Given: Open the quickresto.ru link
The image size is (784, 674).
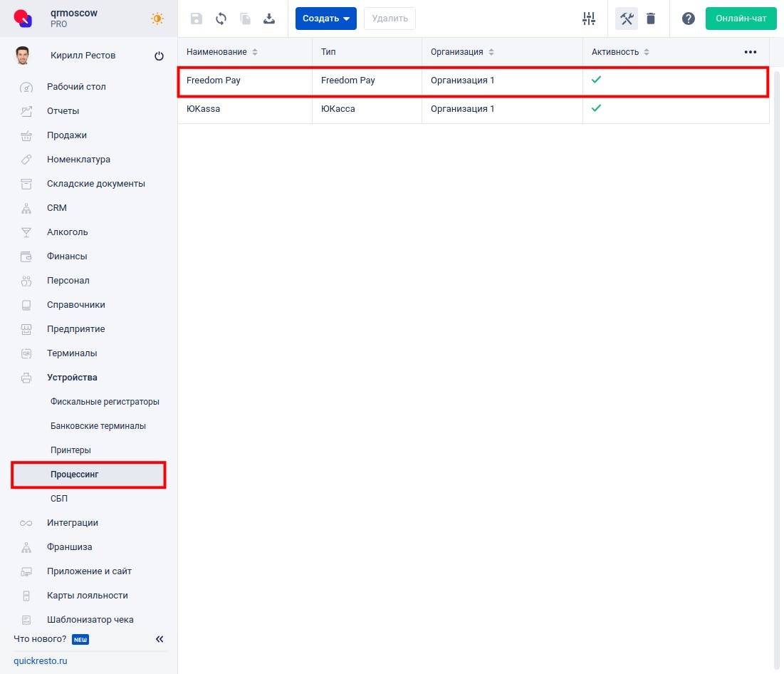Looking at the screenshot, I should coord(41,661).
